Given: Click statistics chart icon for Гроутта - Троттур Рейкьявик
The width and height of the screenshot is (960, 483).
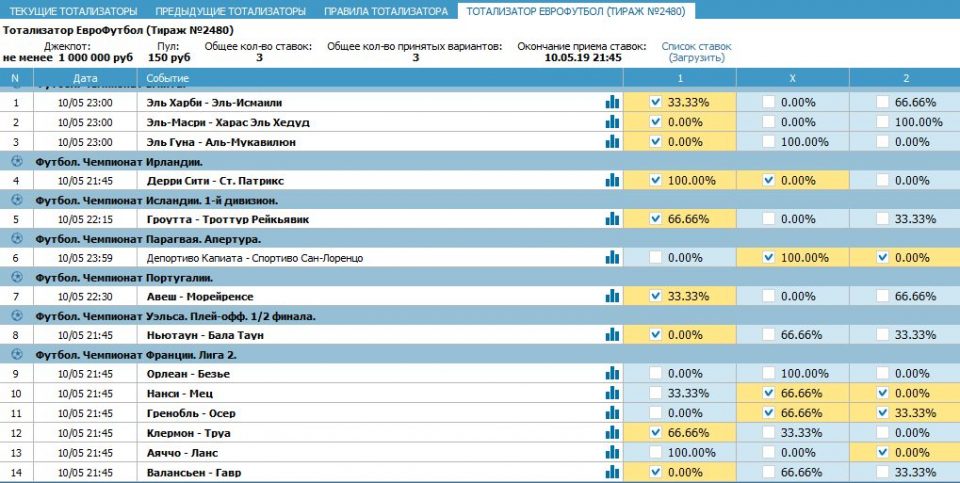Looking at the screenshot, I should pyautogui.click(x=611, y=219).
